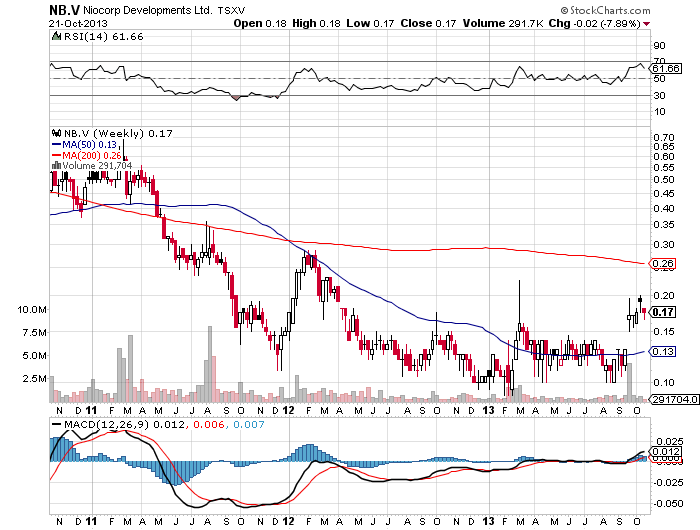Click the TSXV exchange label
The image size is (700, 530).
(231, 10)
